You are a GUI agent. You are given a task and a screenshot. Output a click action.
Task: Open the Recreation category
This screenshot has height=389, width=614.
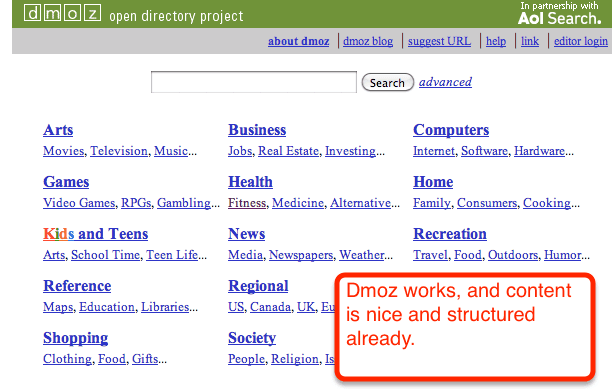[450, 234]
